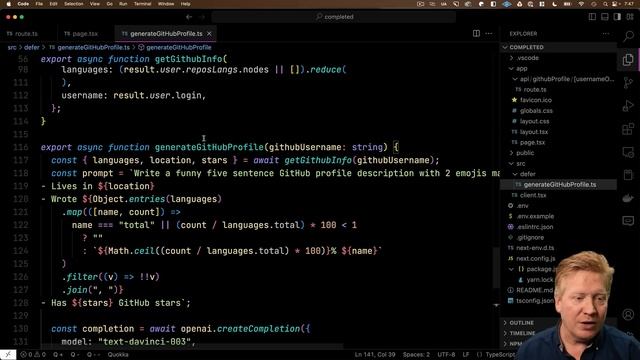Collapse the app folder
This screenshot has height=360, width=640.
(559, 69)
